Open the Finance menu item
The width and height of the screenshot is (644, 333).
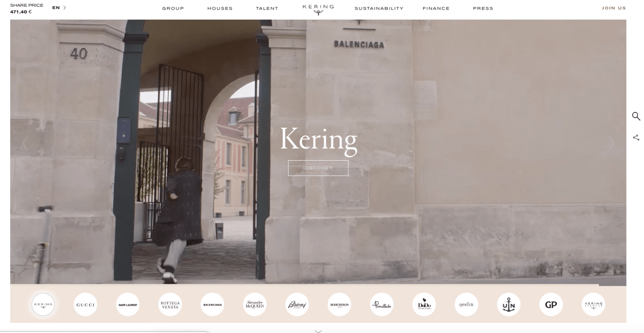pyautogui.click(x=436, y=8)
